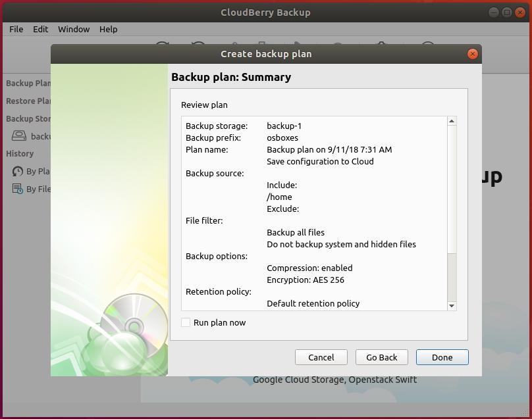This screenshot has height=419, width=532.
Task: Select the History section in the sidebar
Action: point(20,153)
